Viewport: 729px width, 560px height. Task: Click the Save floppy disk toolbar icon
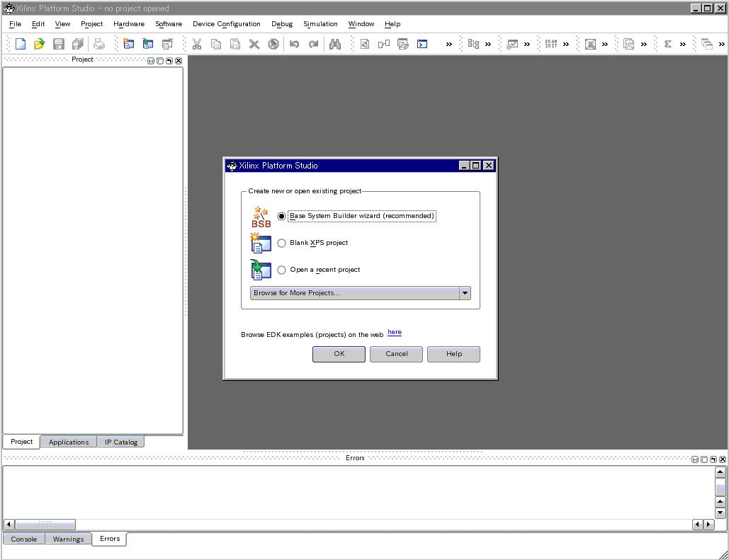tap(59, 44)
